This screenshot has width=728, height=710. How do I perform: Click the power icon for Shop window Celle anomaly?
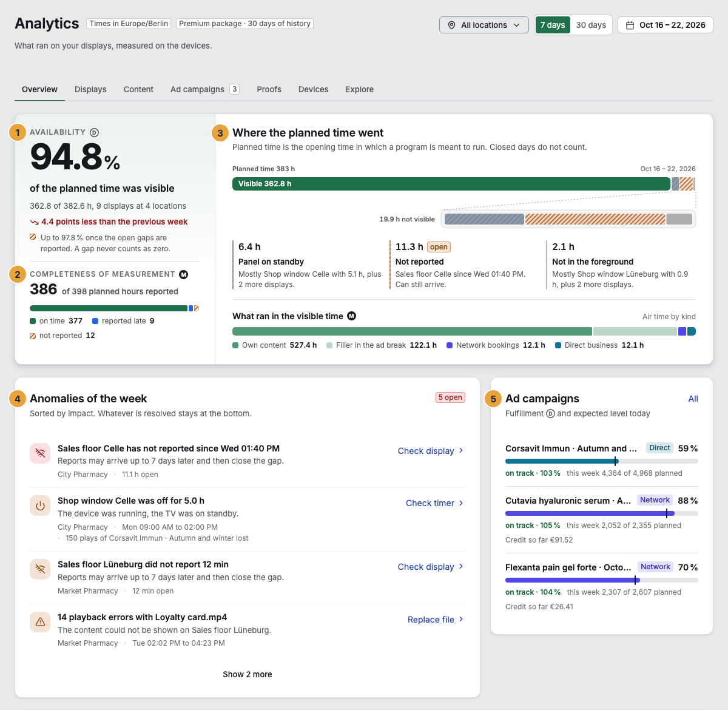(x=40, y=505)
